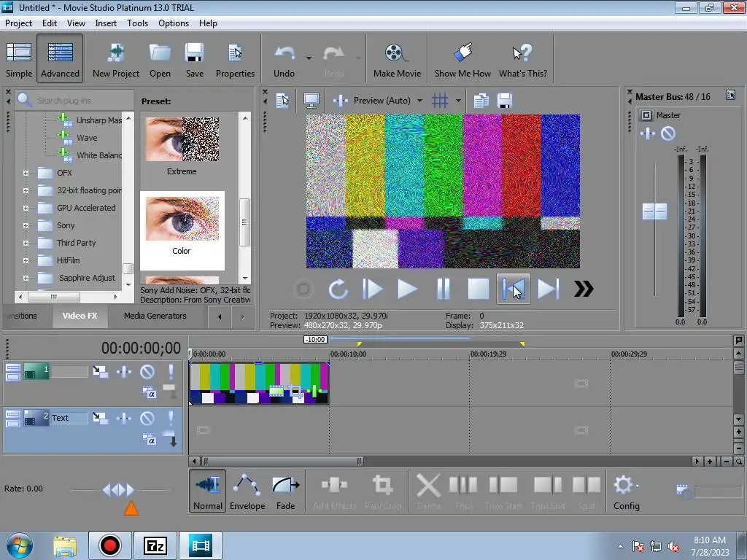747x560 pixels.
Task: Click the search plug-ins field
Action: pyautogui.click(x=74, y=101)
